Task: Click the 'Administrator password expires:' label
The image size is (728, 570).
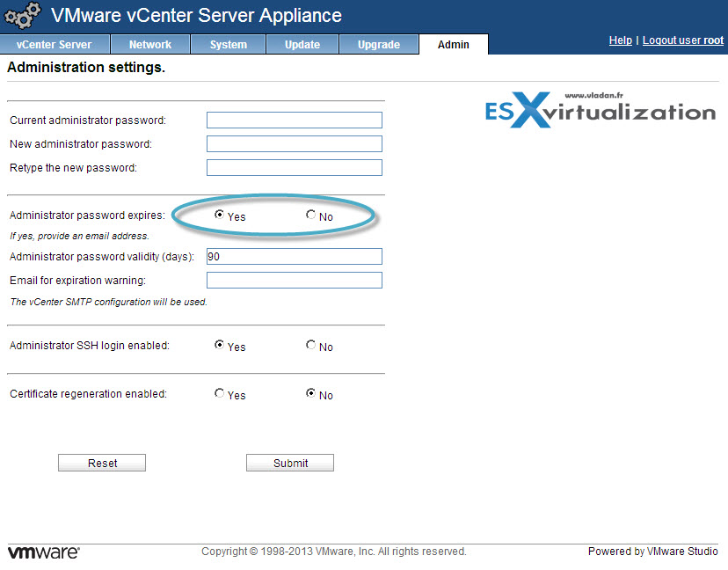Action: (x=87, y=216)
